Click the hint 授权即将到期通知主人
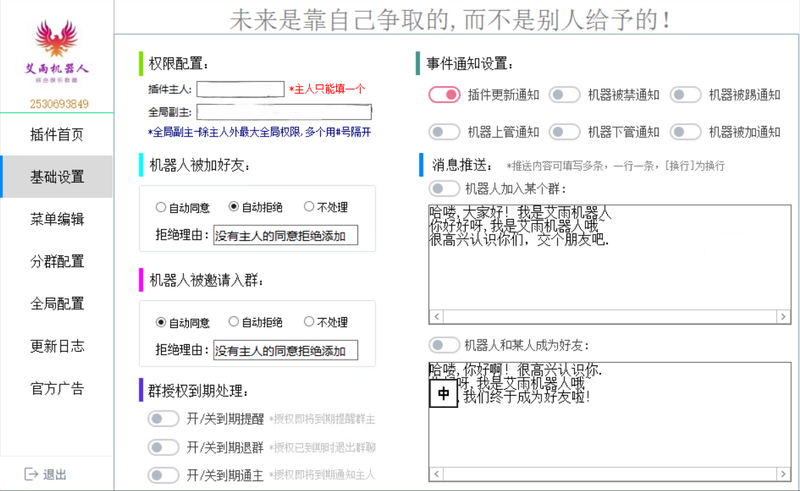Screen dimensions: 800x491 [x=322, y=475]
